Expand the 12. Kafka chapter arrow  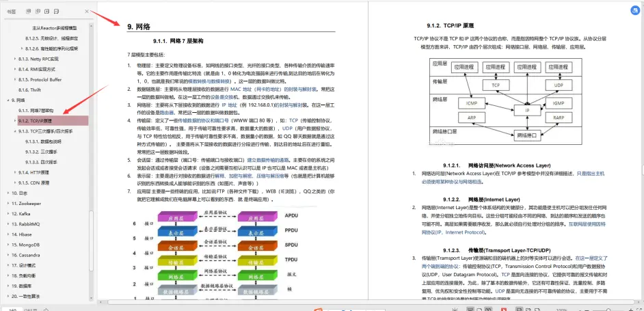click(8, 214)
